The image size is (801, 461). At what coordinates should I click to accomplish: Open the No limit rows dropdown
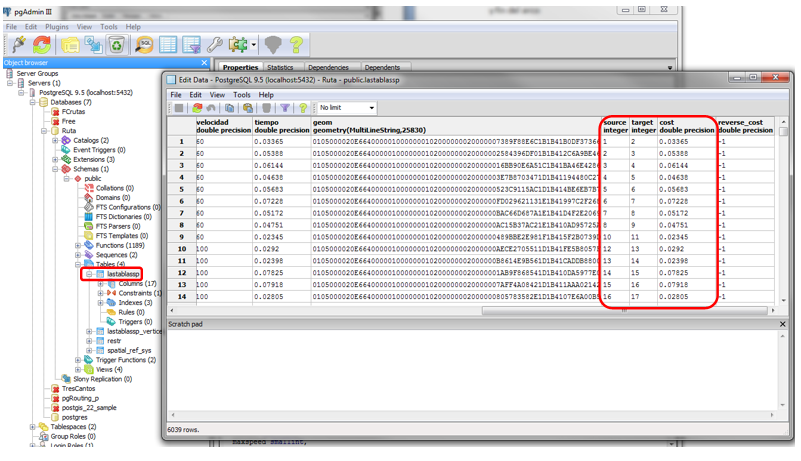[x=346, y=108]
